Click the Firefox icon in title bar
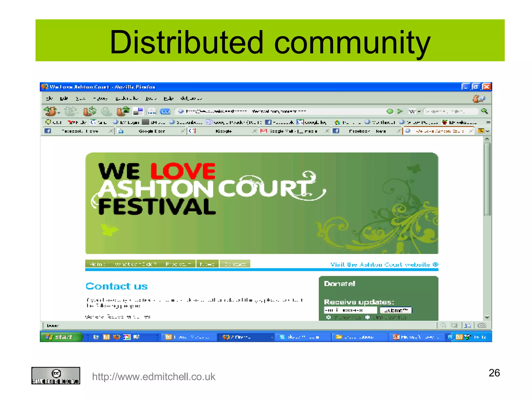Viewport: 532px width, 399px height. tap(45, 87)
